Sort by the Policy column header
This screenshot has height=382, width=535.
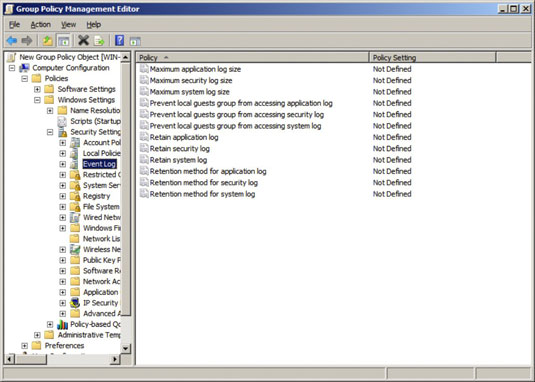(252, 58)
